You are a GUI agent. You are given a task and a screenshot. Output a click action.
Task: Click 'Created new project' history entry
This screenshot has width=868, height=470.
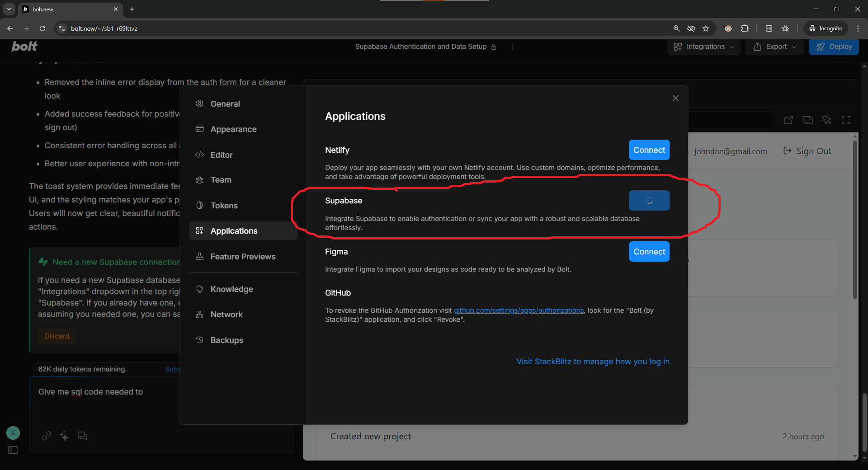(371, 436)
